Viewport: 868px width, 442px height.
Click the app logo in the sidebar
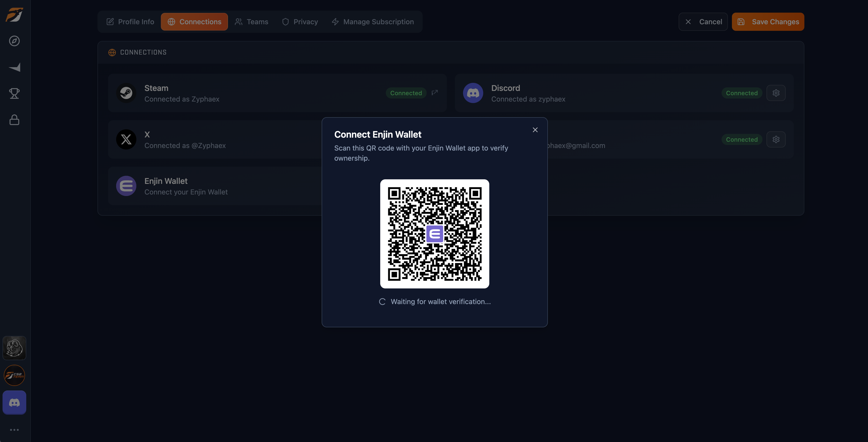pyautogui.click(x=14, y=15)
